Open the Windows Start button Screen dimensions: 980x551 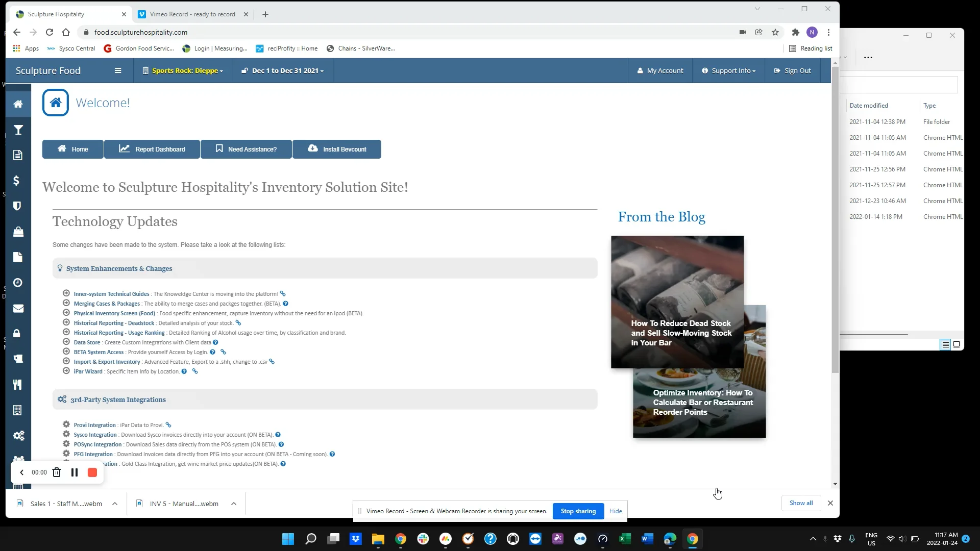[288, 539]
